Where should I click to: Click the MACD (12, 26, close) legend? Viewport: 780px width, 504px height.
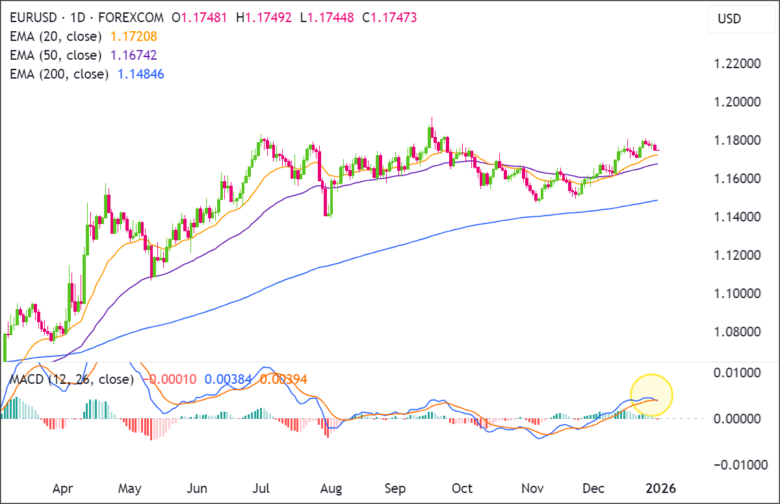(x=72, y=379)
